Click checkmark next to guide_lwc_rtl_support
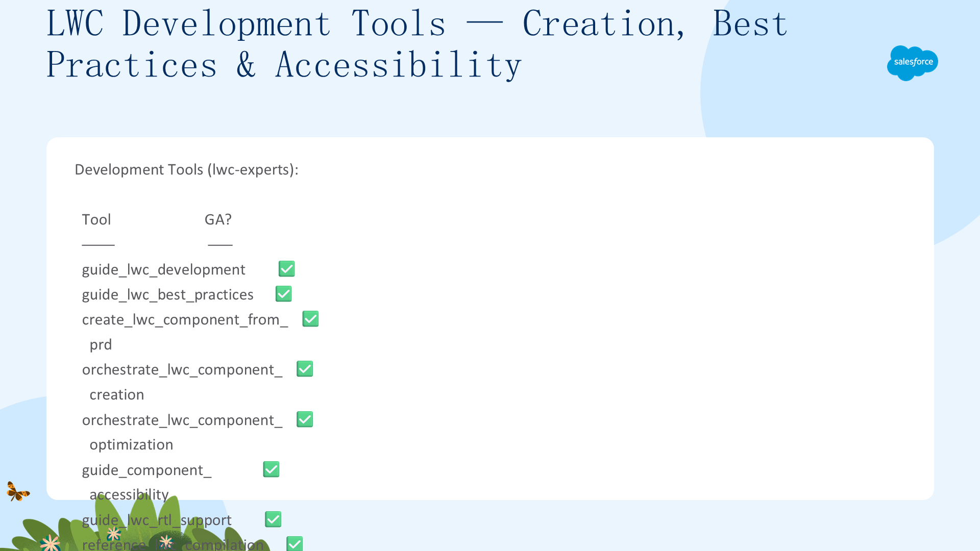This screenshot has width=980, height=551. coord(273,519)
